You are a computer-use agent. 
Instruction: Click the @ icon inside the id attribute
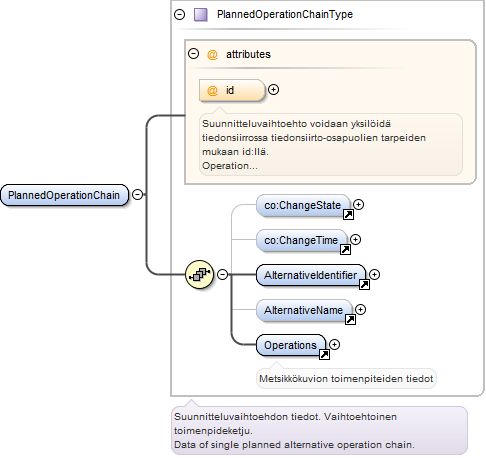pyautogui.click(x=212, y=90)
